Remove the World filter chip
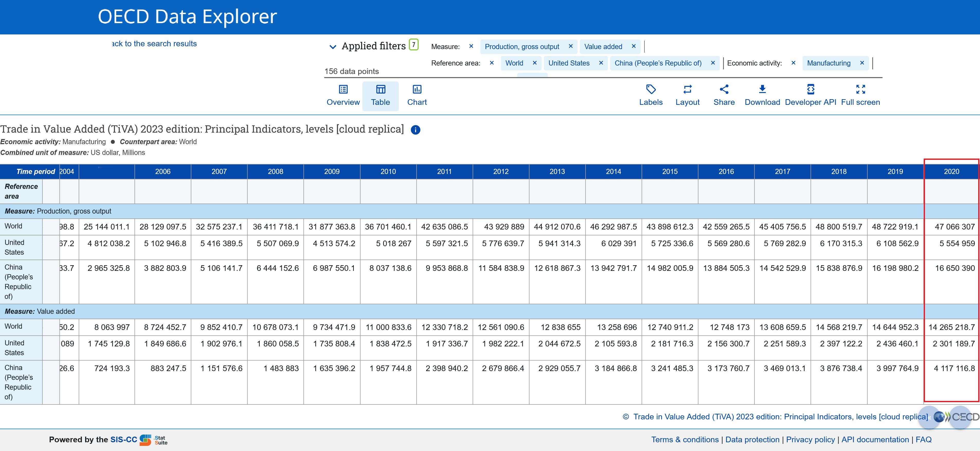The image size is (980, 451). click(x=535, y=63)
